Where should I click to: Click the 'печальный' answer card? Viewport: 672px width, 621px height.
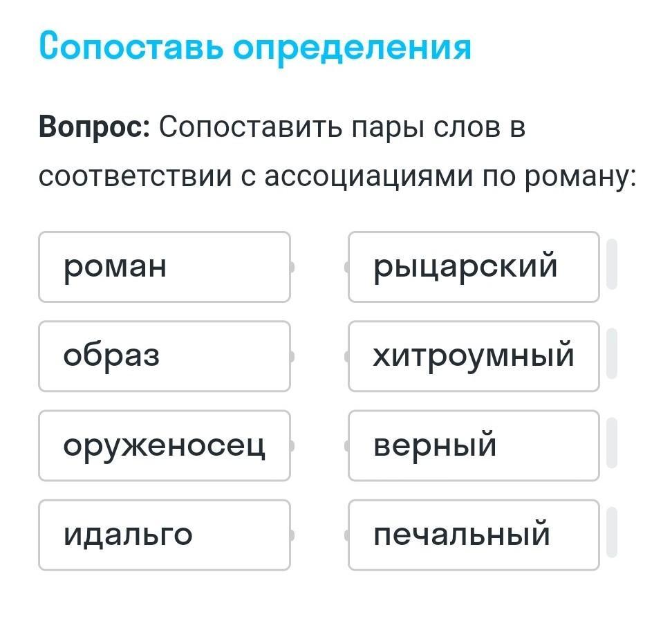pyautogui.click(x=474, y=535)
